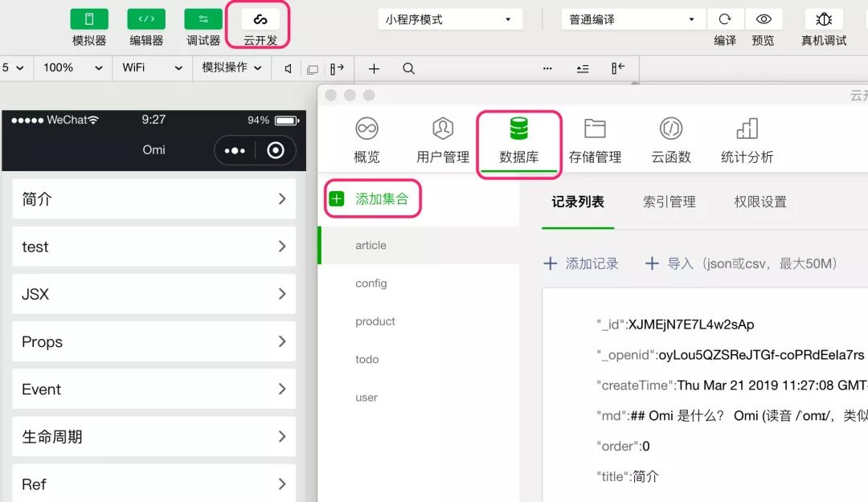Toggle the 模拟器 simulator panel button
This screenshot has height=502, width=868.
click(89, 19)
